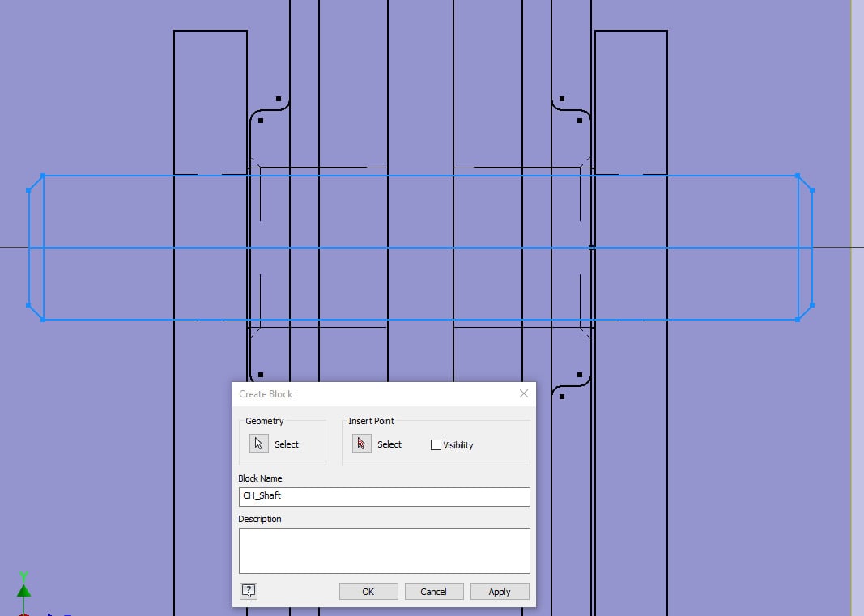Open the help icon in Create Block dialog
Viewport: 864px width, 616px height.
coord(249,591)
